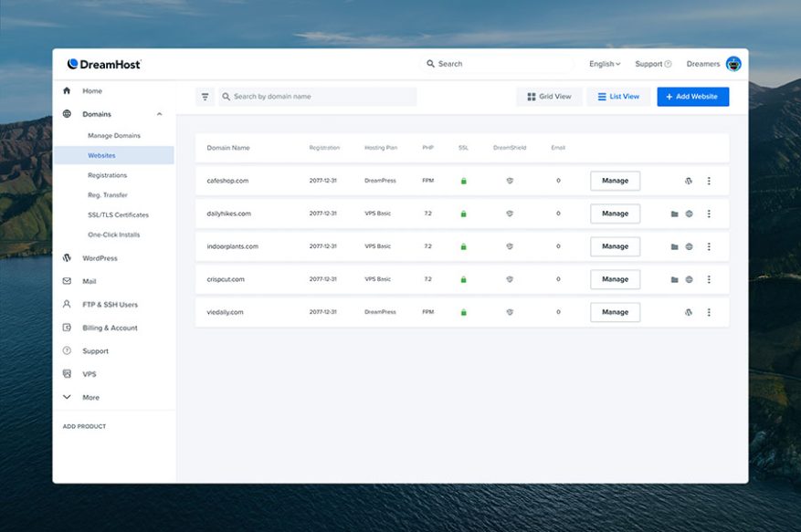The image size is (801, 532).
Task: Click the WordPress icon on the cafeshop.com row
Action: [x=687, y=181]
